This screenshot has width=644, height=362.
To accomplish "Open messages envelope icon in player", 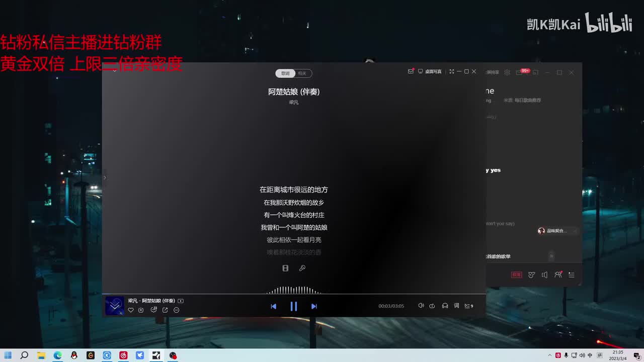I will click(x=411, y=71).
